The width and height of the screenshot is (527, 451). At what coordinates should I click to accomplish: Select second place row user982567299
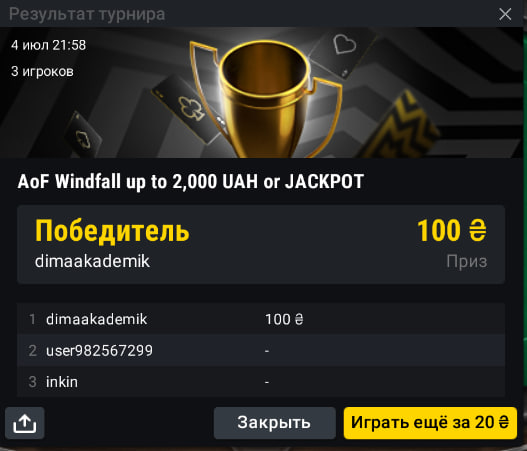[261, 351]
